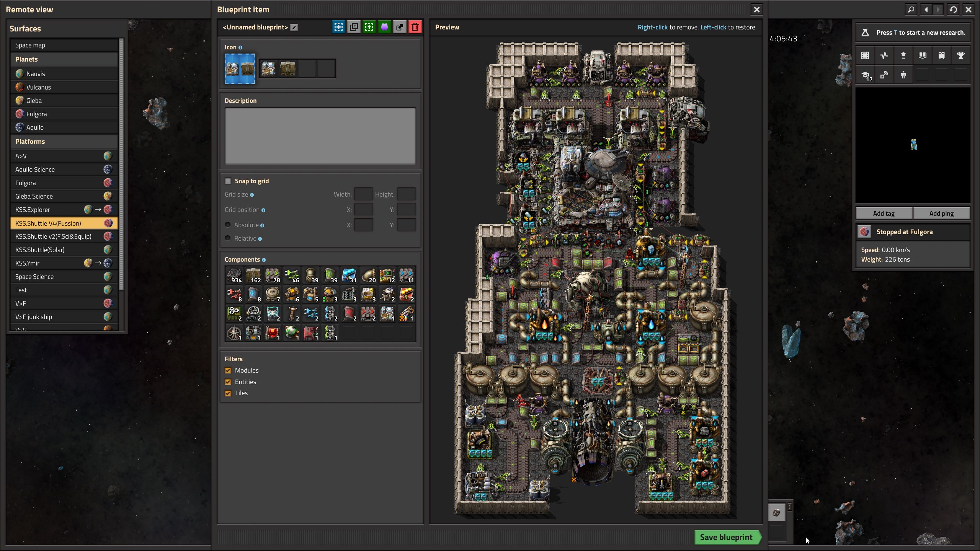Click the pipe to ground component showing 20
980x551 pixels.
click(368, 275)
